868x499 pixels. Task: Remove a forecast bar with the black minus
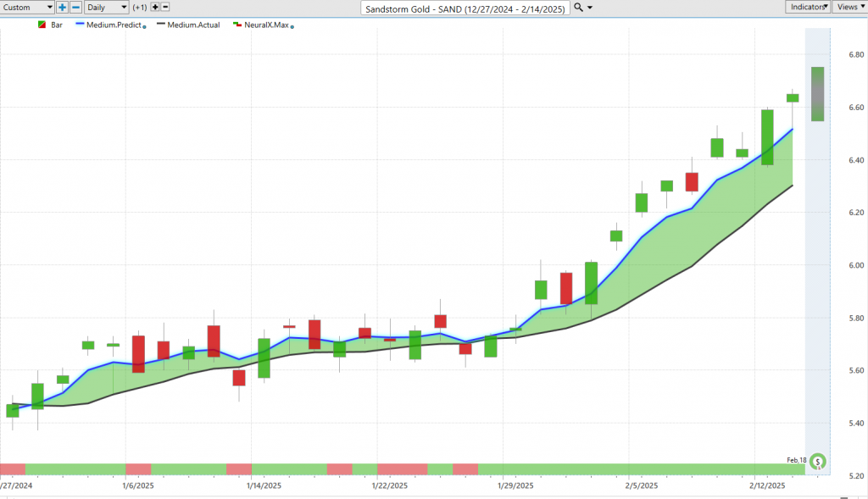click(165, 7)
